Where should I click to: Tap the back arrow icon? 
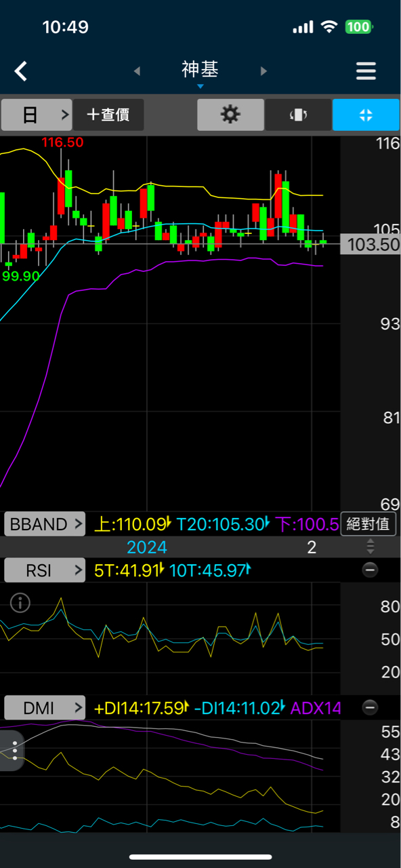[x=21, y=71]
